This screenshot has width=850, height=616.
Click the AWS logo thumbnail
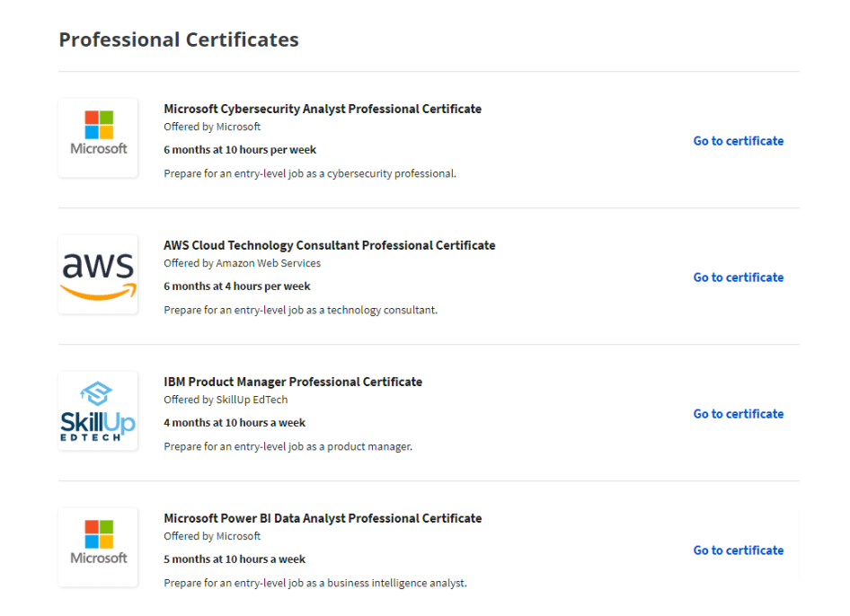tap(98, 274)
